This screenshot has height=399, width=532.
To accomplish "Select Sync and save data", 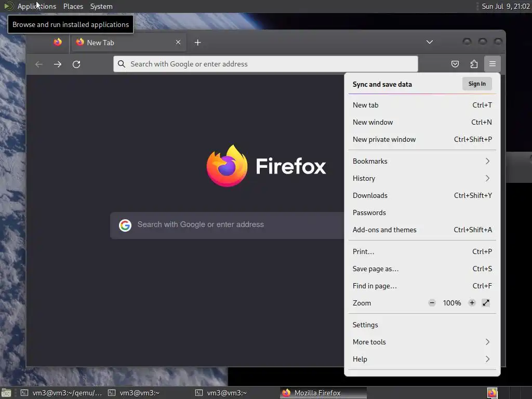I will click(x=382, y=85).
